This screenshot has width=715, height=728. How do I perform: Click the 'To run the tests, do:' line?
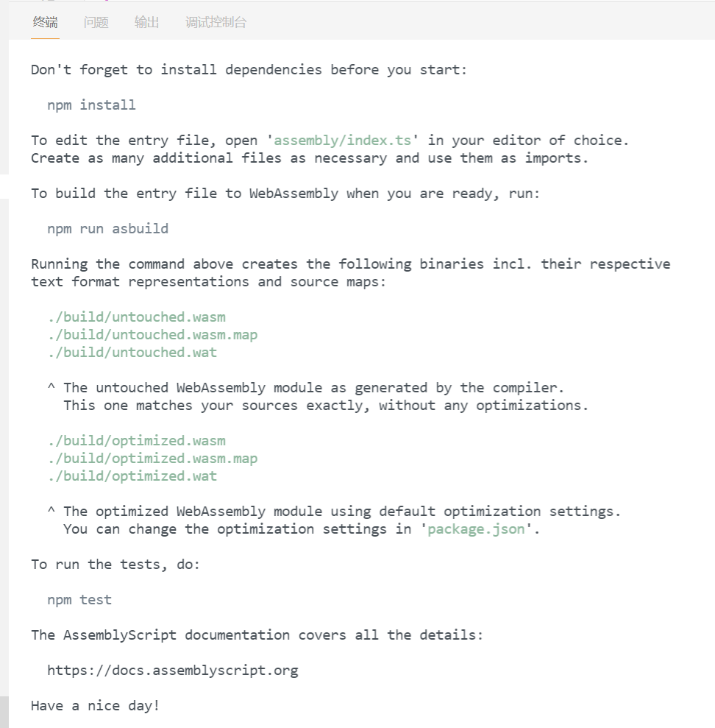point(115,565)
